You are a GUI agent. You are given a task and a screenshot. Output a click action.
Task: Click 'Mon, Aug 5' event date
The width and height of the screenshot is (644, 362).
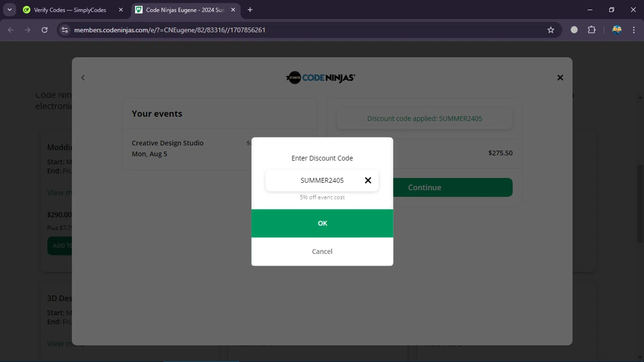pyautogui.click(x=149, y=154)
